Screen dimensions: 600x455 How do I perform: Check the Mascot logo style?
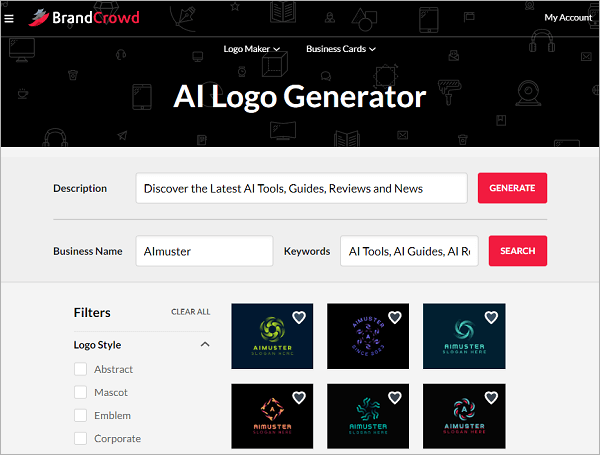pos(80,392)
